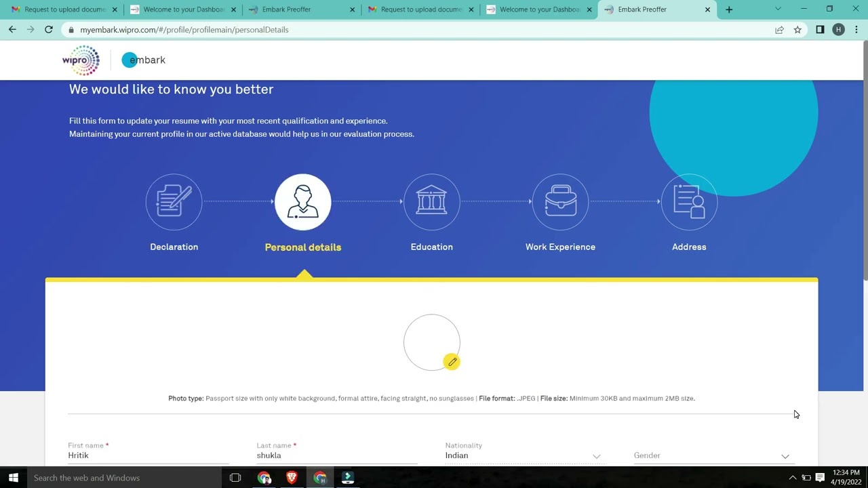The width and height of the screenshot is (868, 488).
Task: Reload the page with refresh icon
Action: [x=49, y=30]
